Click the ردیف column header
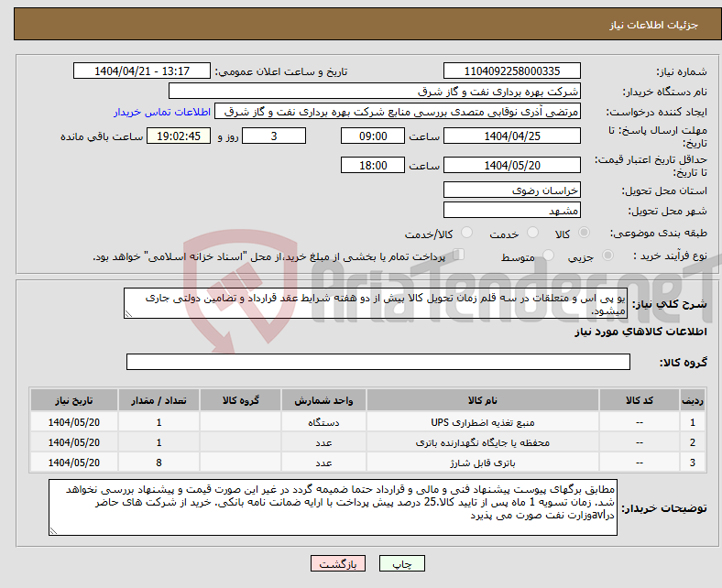The image size is (722, 588). coord(693,400)
